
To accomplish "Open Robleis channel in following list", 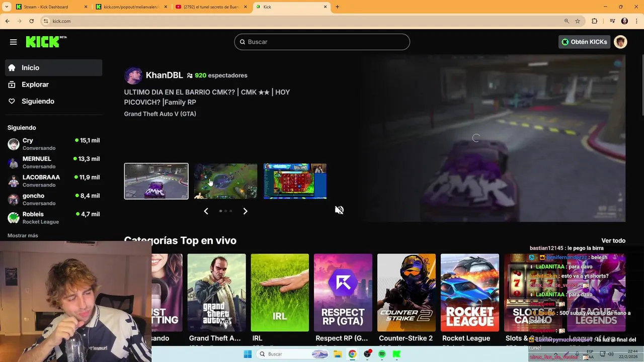I will coord(53,218).
